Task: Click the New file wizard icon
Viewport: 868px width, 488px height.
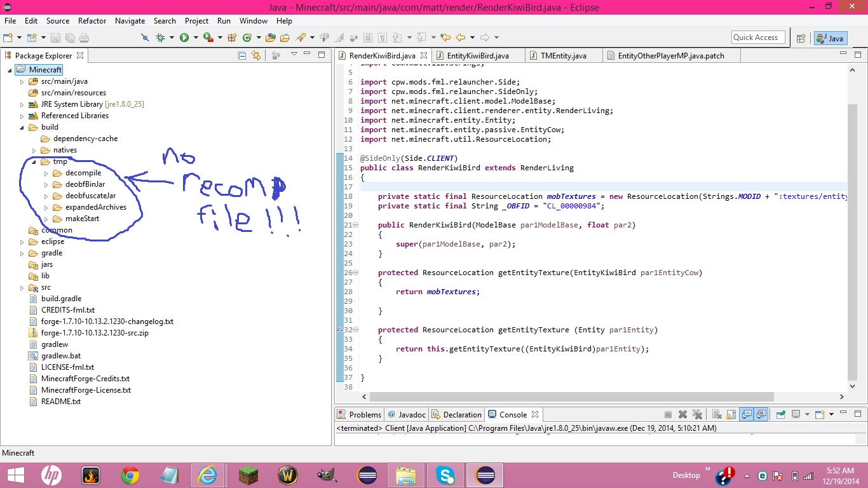Action: [x=8, y=37]
